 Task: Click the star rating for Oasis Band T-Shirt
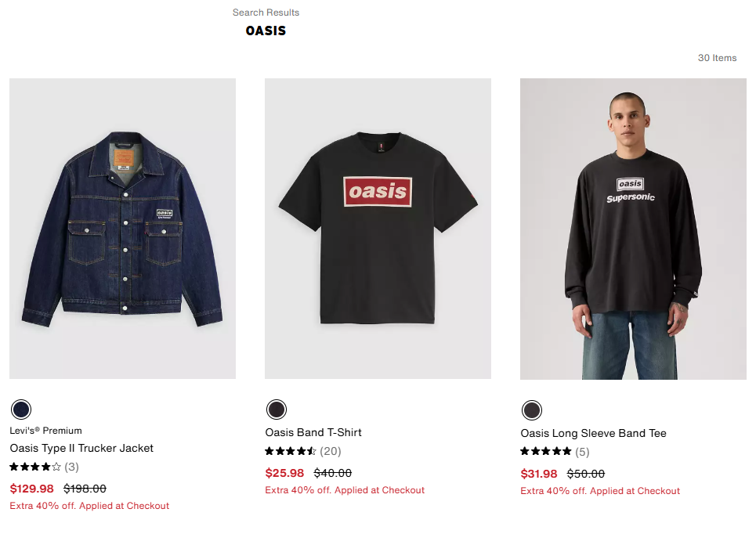click(x=291, y=451)
